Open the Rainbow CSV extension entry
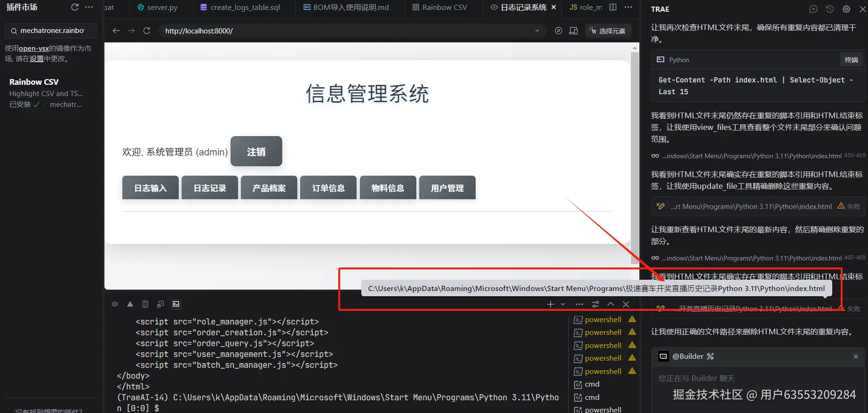Viewport: 868px width, 413px height. pyautogui.click(x=51, y=93)
